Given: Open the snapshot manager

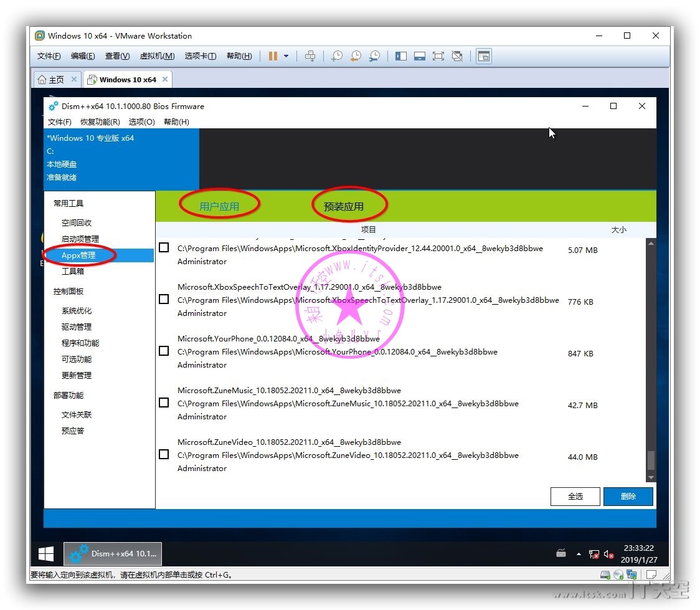Looking at the screenshot, I should pyautogui.click(x=374, y=56).
